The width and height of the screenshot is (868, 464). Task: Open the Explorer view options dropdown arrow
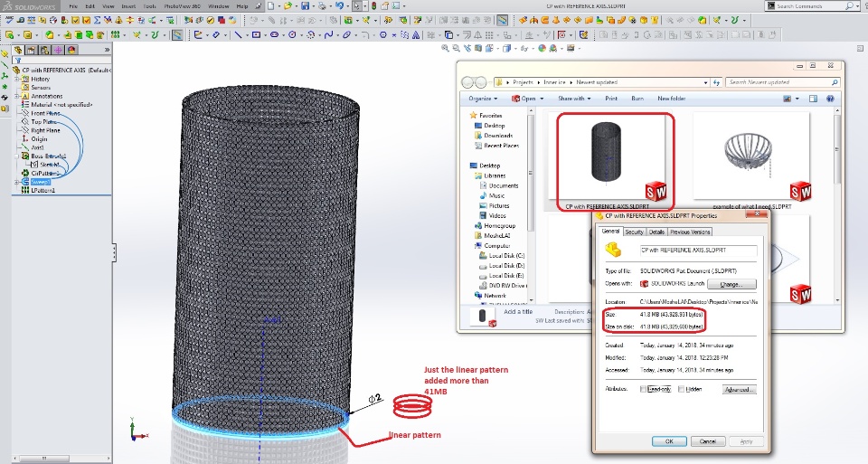(797, 99)
